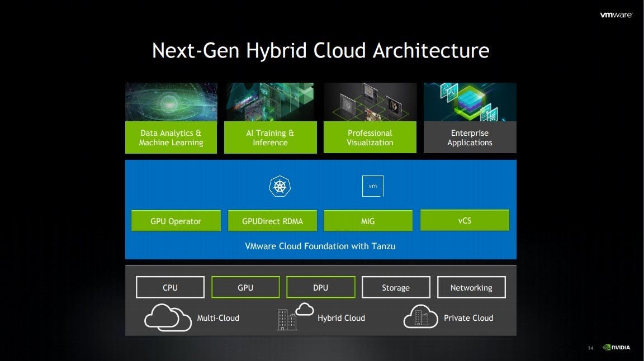The height and width of the screenshot is (361, 644).
Task: Open the Enterprise Applications image
Action: (x=470, y=102)
